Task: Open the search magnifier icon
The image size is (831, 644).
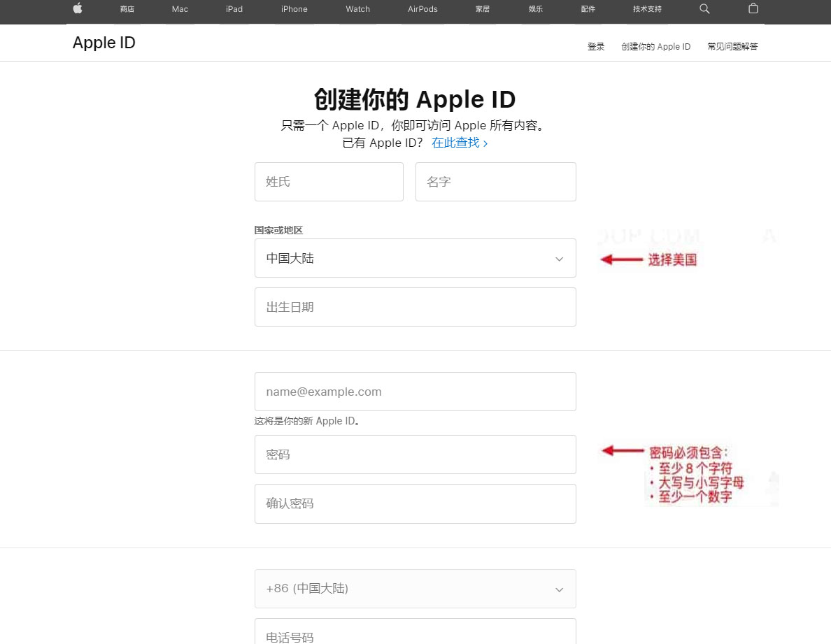Action: tap(704, 9)
